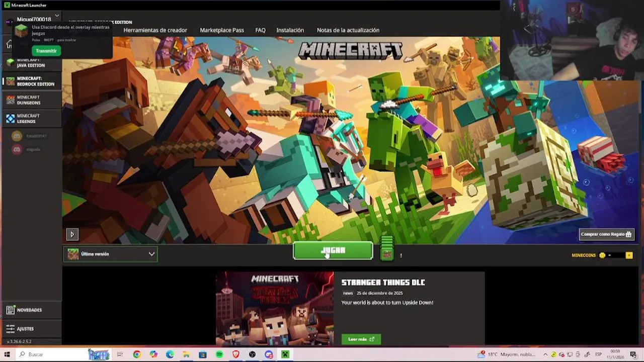The height and width of the screenshot is (362, 644).
Task: Click the ESP language indicator
Action: click(x=598, y=354)
